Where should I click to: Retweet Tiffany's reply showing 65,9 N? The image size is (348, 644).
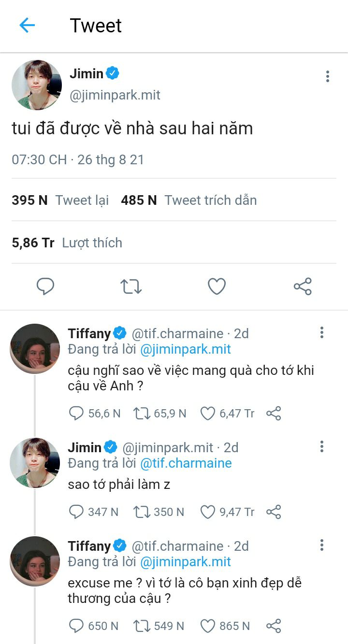click(x=142, y=413)
